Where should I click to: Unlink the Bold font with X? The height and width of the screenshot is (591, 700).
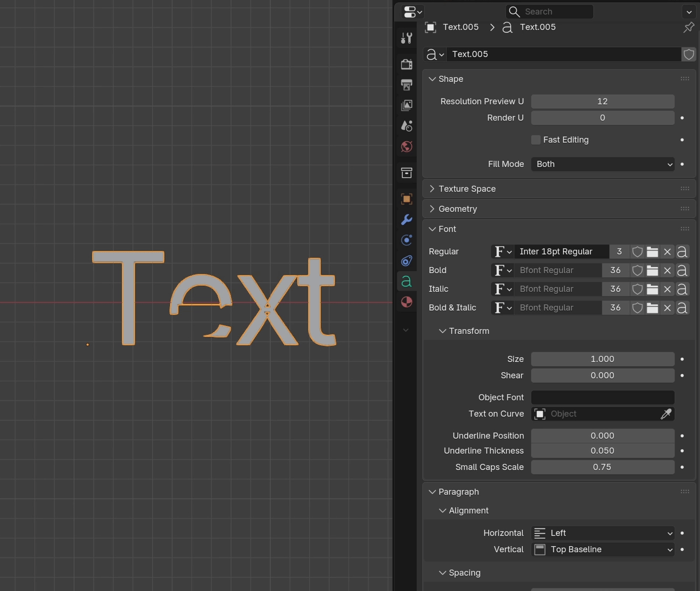pyautogui.click(x=667, y=270)
